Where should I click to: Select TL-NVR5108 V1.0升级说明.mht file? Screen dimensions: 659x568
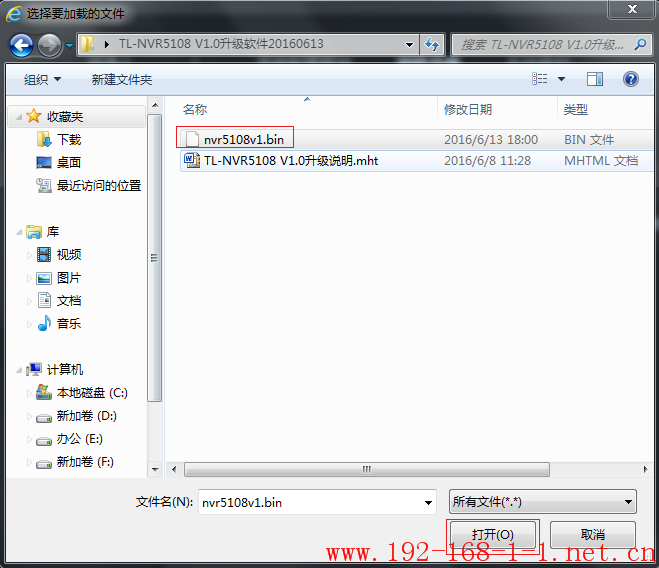tap(291, 161)
